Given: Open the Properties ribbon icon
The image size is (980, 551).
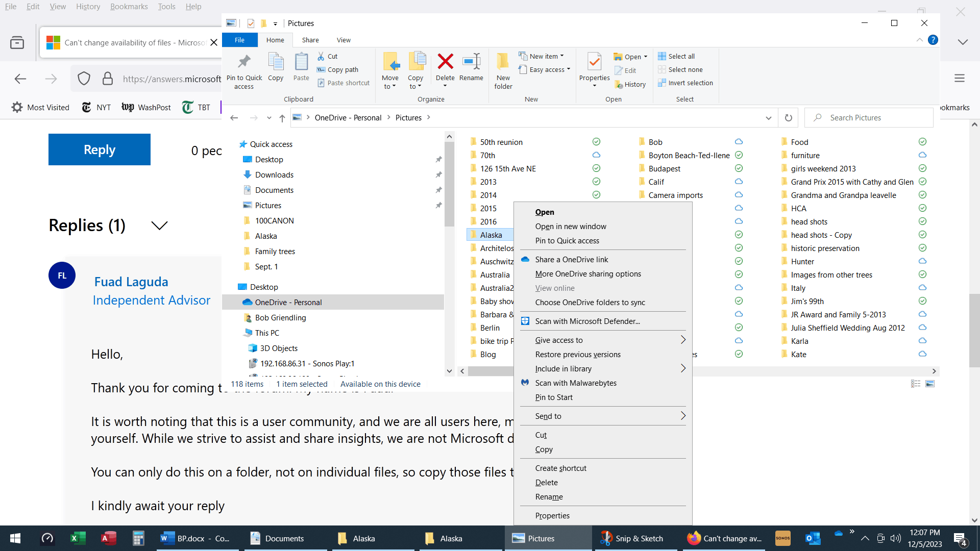Looking at the screenshot, I should [594, 63].
